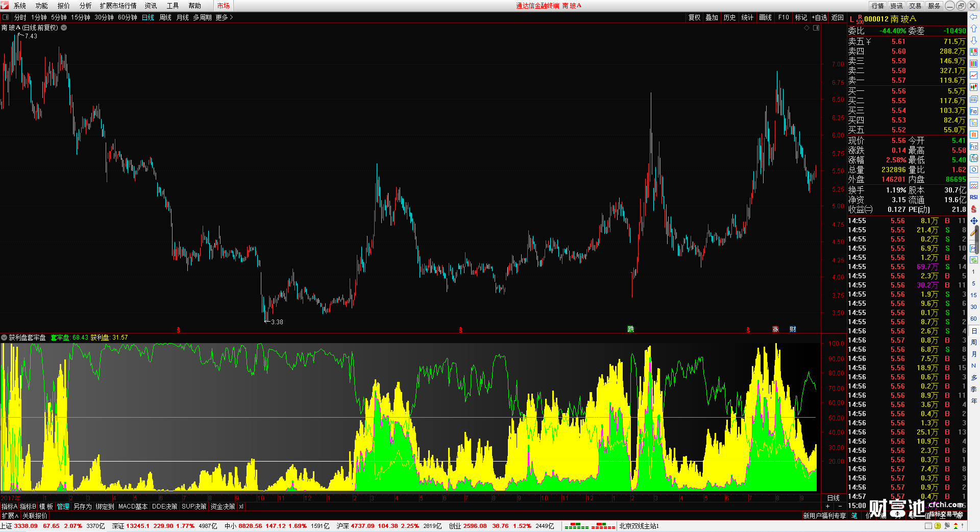The height and width of the screenshot is (532, 980).
Task: Open the 报价 menu
Action: pos(64,6)
